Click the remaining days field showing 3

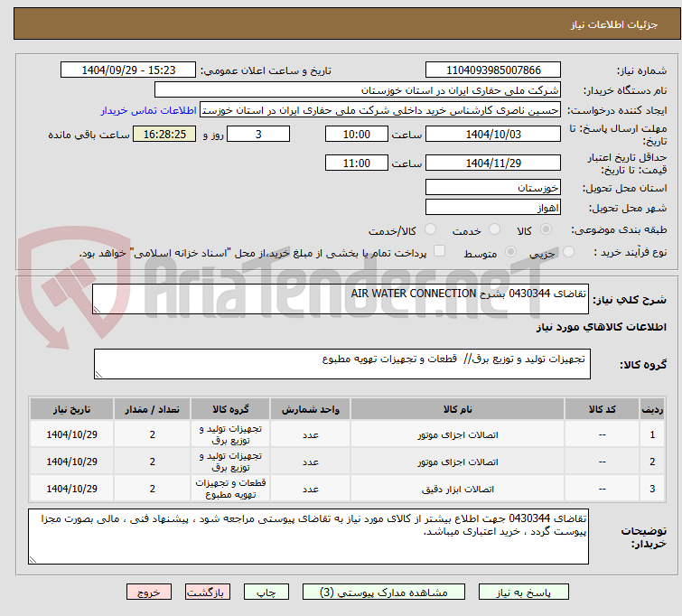point(258,134)
